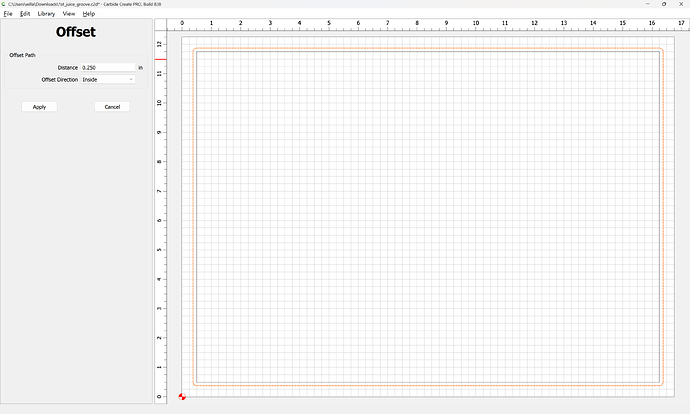Open the File menu

pos(8,14)
